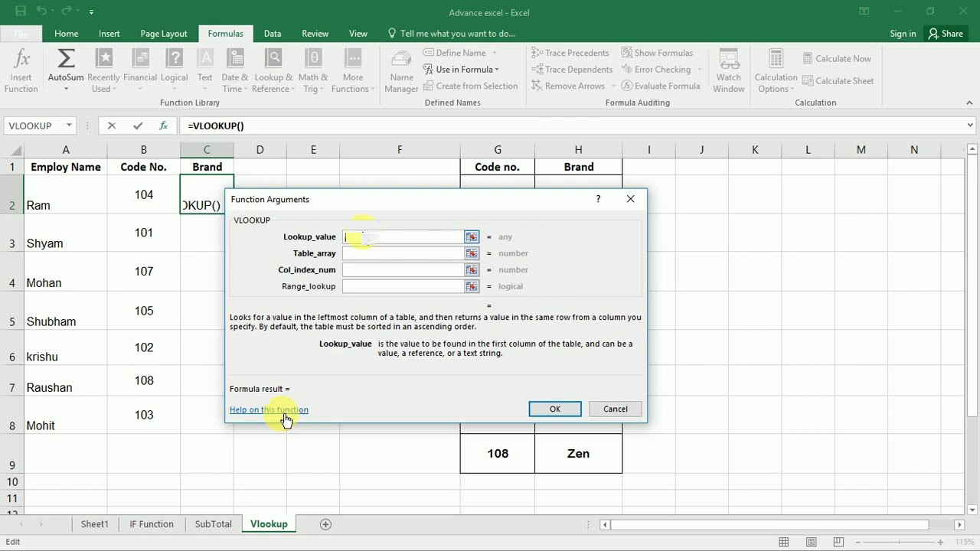Open the SubTotal worksheet tab
980x551 pixels.
point(213,524)
